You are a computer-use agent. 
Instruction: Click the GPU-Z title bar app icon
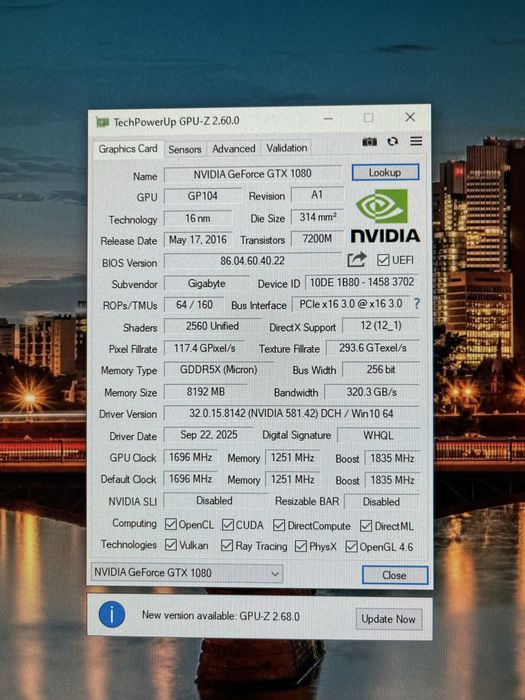coord(102,122)
